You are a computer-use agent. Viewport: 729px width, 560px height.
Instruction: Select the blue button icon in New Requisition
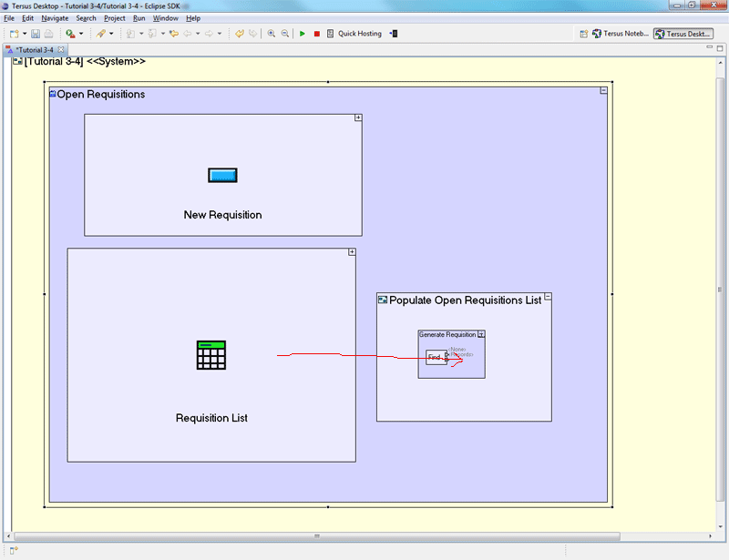[x=222, y=176]
